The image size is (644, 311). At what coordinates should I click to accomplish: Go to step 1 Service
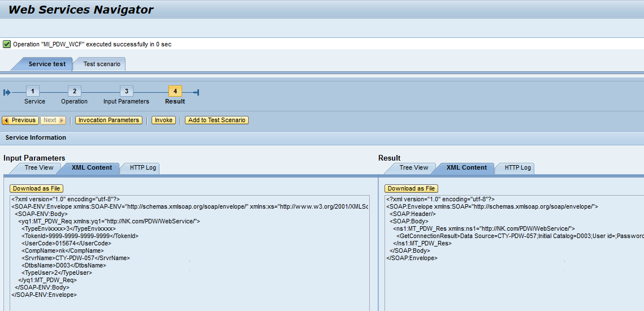33,92
